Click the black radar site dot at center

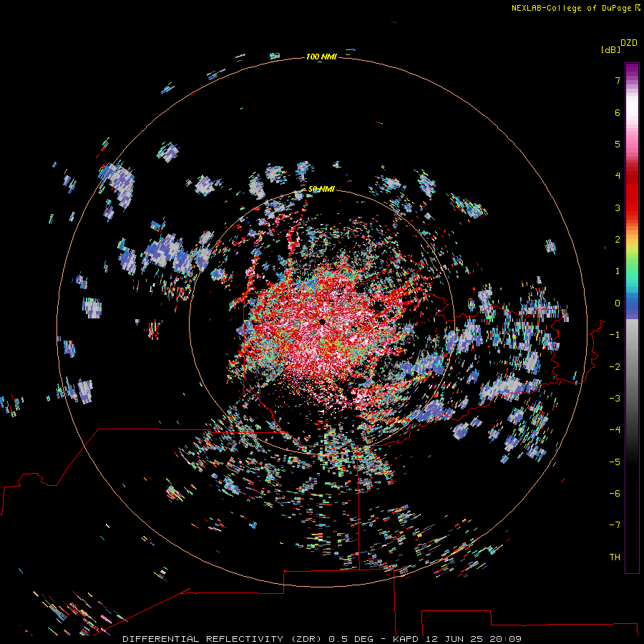[x=323, y=322]
